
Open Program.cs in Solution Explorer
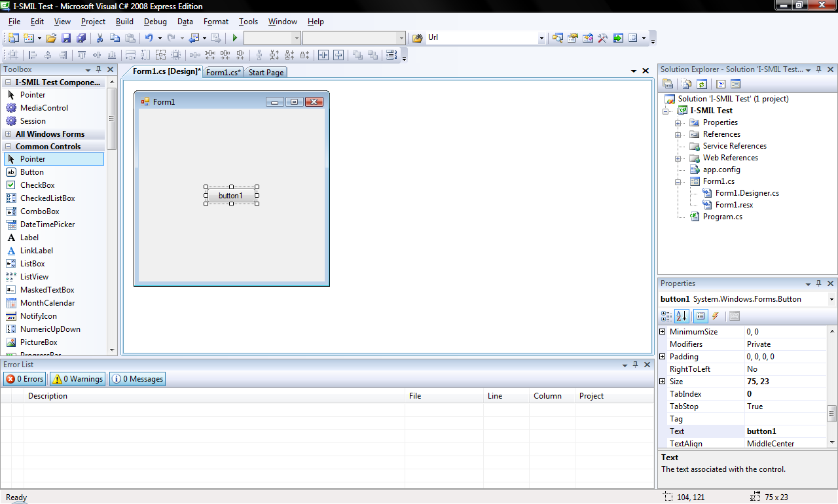[x=722, y=217]
